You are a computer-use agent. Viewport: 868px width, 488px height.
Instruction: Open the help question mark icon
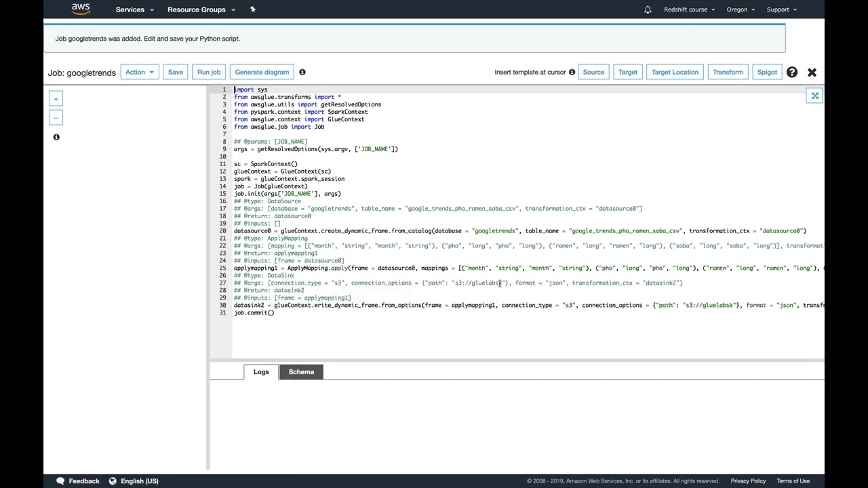pos(791,72)
